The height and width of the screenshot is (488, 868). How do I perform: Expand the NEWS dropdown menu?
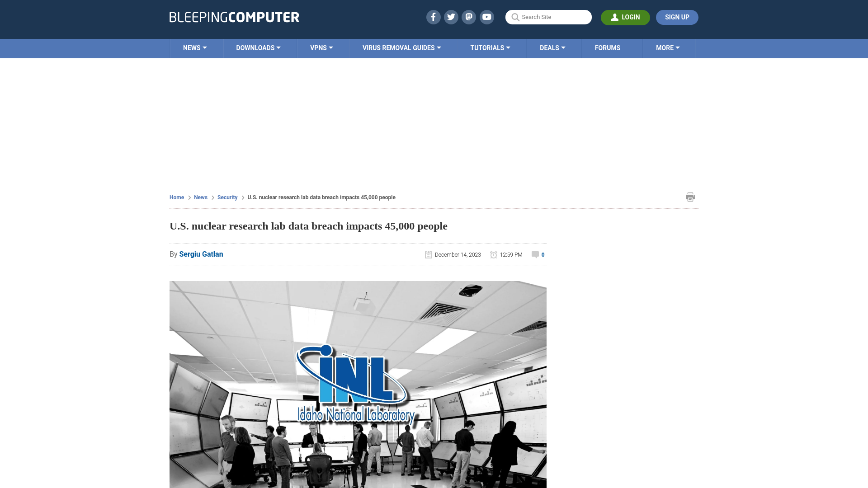(195, 48)
